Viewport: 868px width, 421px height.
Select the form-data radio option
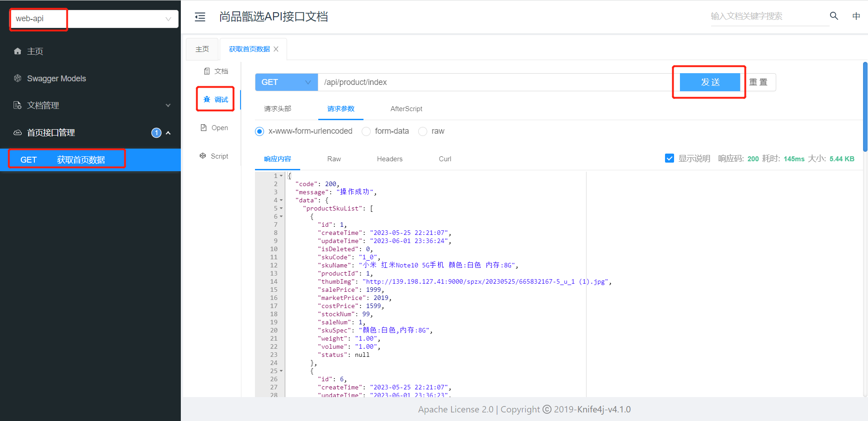(366, 131)
